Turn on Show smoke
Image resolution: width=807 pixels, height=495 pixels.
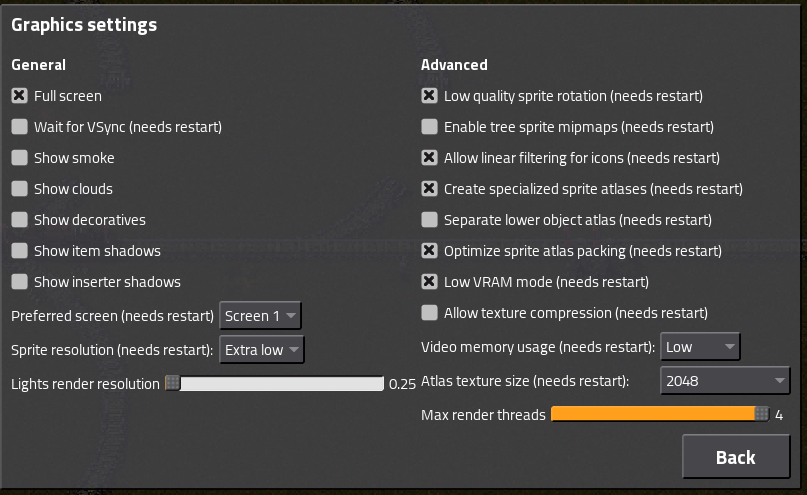(x=20, y=157)
